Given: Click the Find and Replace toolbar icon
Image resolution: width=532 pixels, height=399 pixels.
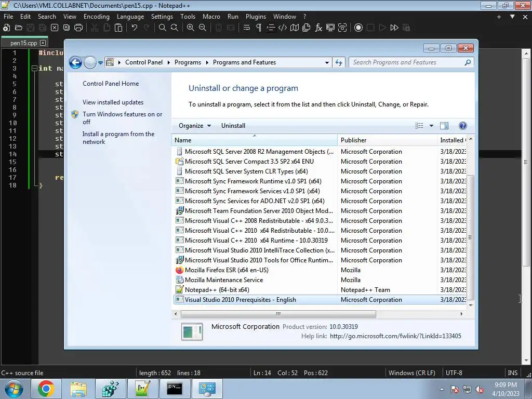Looking at the screenshot, I should pyautogui.click(x=175, y=28).
